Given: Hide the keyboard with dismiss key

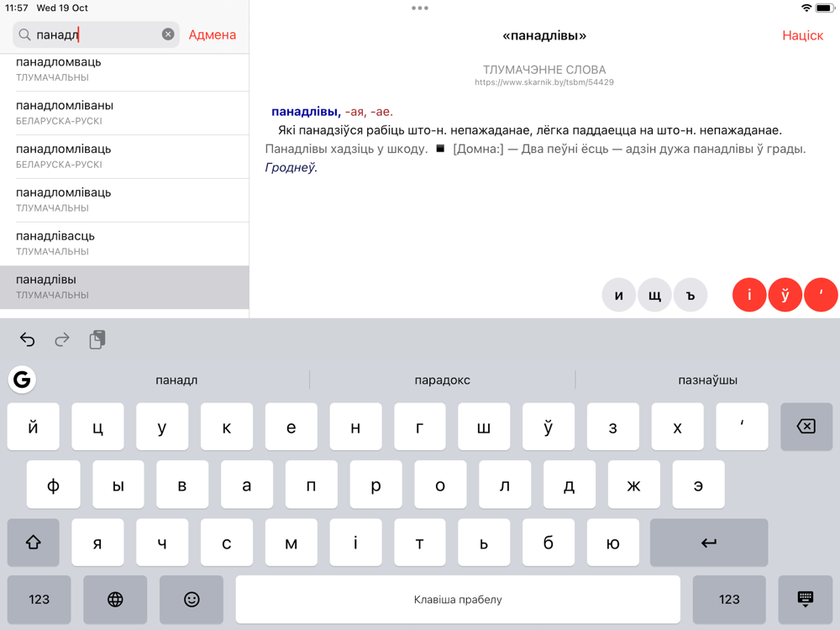Looking at the screenshot, I should click(x=806, y=599).
